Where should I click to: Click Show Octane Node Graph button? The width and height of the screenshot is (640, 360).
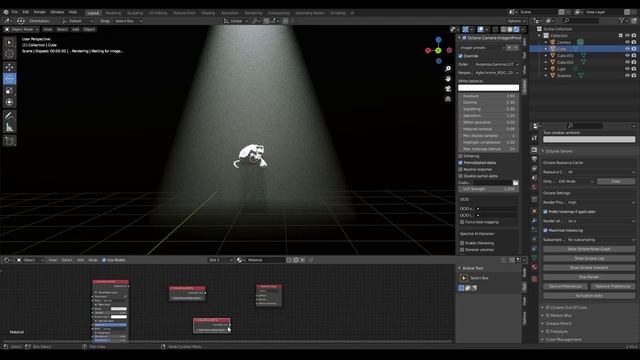pos(589,249)
